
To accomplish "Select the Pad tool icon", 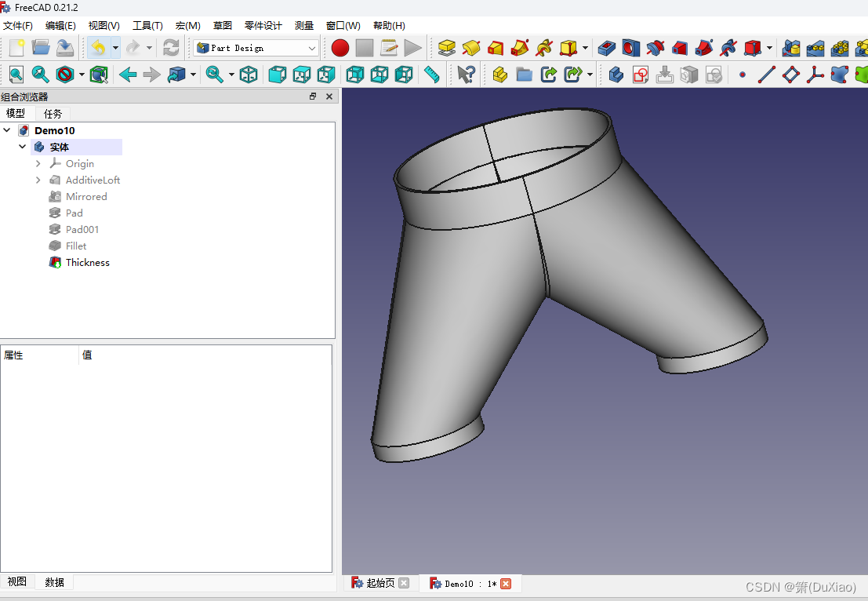I will (447, 48).
